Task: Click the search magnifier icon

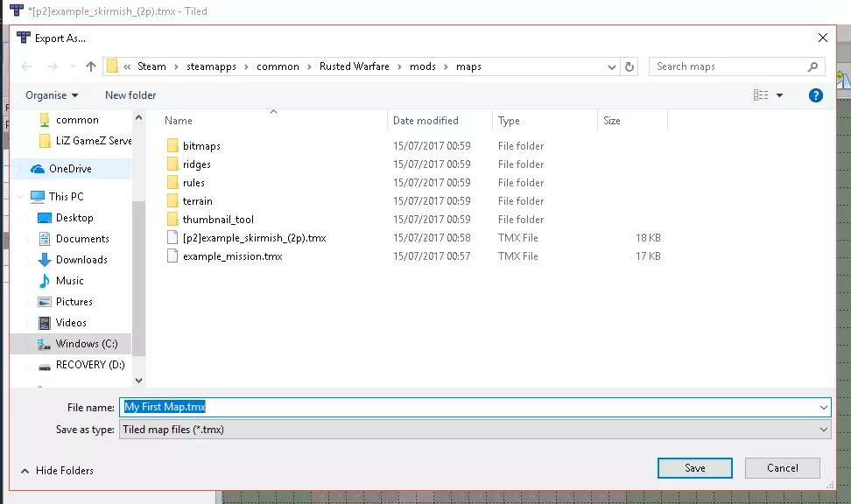Action: (812, 66)
